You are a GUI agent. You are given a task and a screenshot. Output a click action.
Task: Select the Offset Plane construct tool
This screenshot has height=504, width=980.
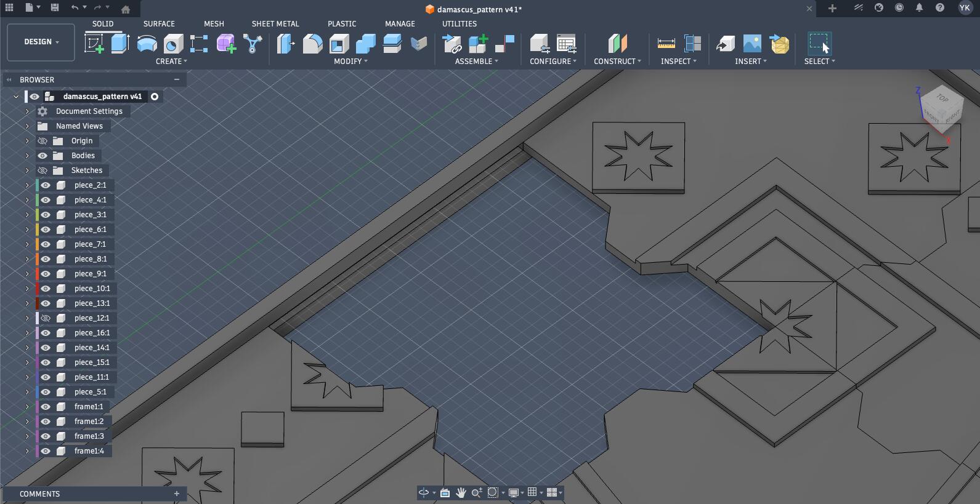pos(617,44)
